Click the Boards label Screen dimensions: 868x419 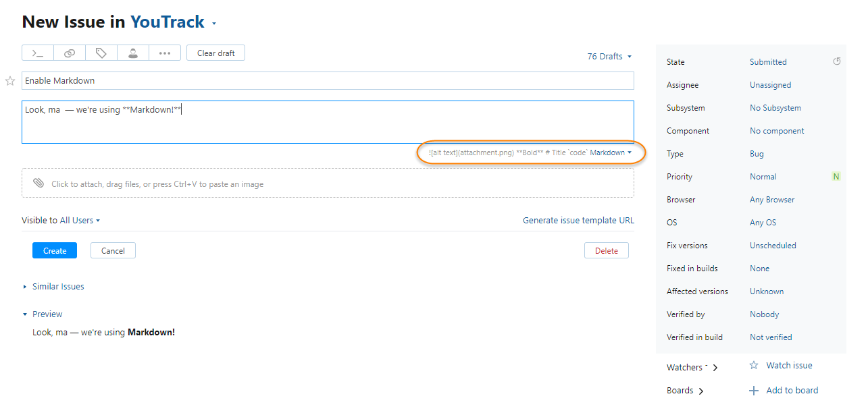point(680,391)
